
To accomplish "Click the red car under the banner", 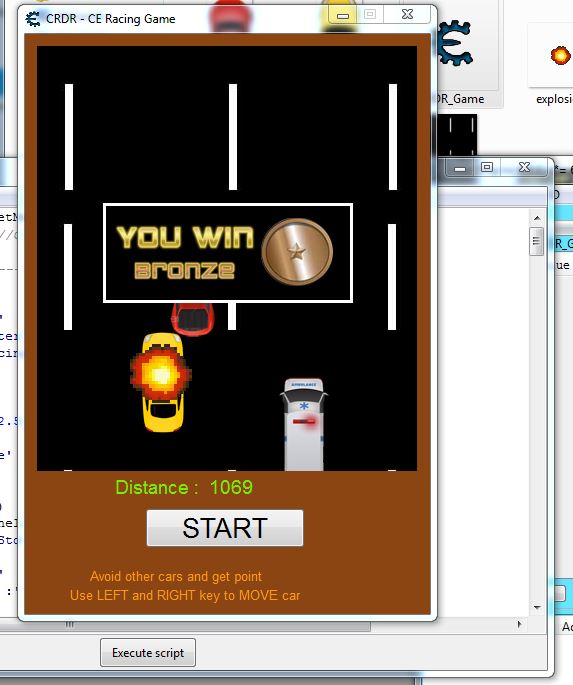I will (x=193, y=319).
